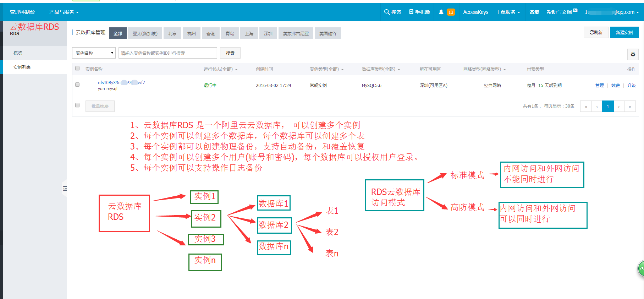644x299 pixels.
Task: Click 管理控制台 in the top bar
Action: 22,12
